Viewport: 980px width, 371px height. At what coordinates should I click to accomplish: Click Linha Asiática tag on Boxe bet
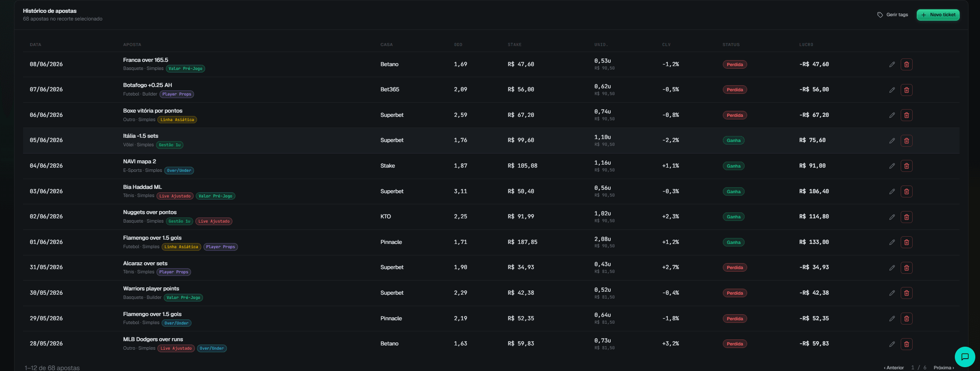point(177,120)
